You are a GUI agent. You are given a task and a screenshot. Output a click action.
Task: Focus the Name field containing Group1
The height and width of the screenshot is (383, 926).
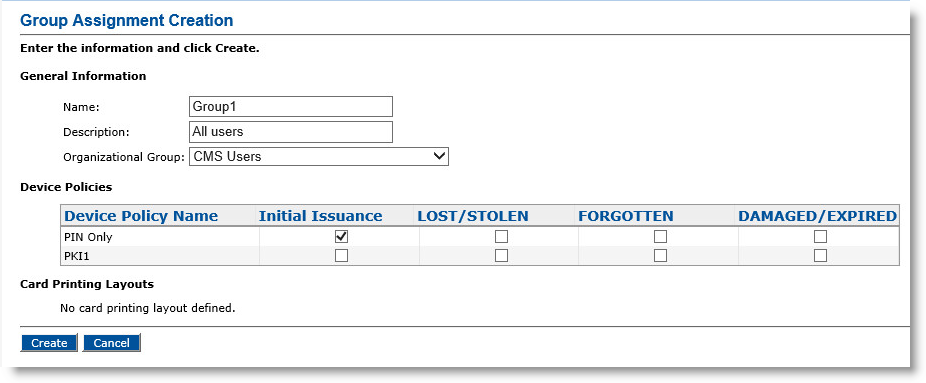click(x=291, y=107)
